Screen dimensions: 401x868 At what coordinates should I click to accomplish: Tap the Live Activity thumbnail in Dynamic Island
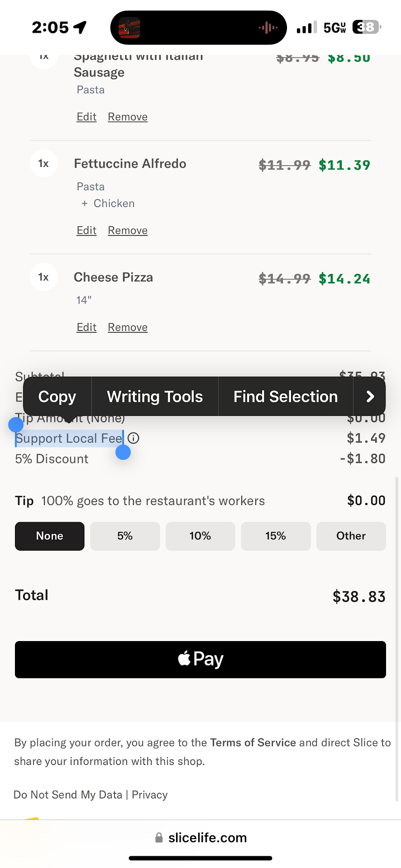[129, 28]
